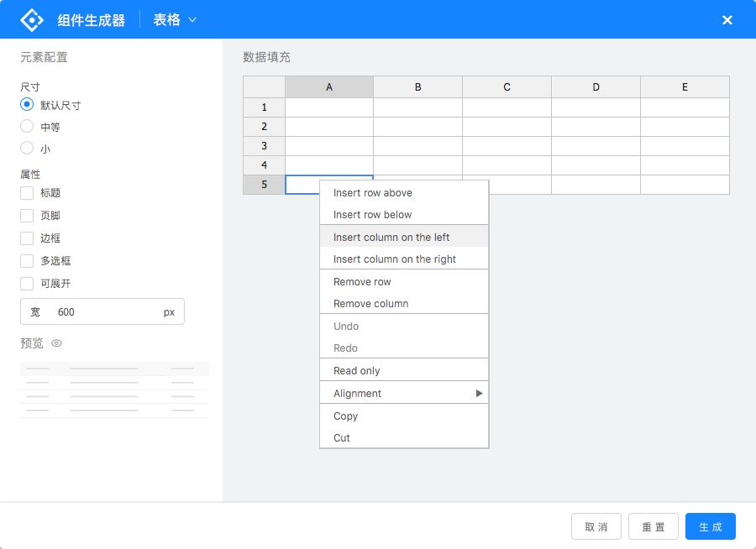Select the 中等 size radio button
This screenshot has width=756, height=549.
27,127
